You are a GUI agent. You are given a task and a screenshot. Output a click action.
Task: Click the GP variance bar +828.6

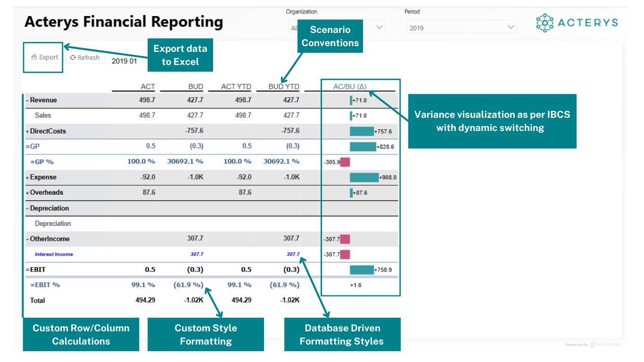point(363,147)
